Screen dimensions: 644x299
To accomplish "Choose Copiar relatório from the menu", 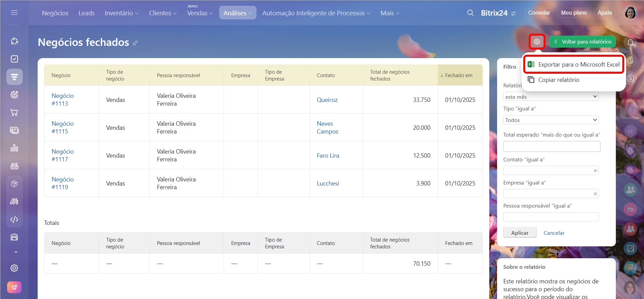I will pyautogui.click(x=558, y=80).
